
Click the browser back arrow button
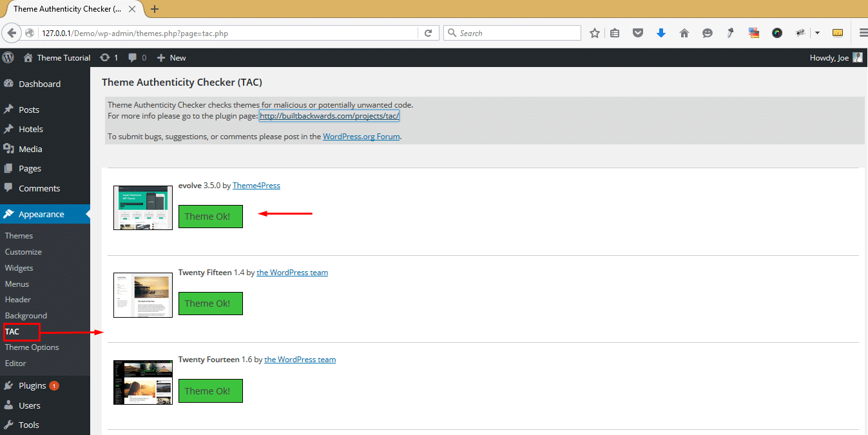11,33
